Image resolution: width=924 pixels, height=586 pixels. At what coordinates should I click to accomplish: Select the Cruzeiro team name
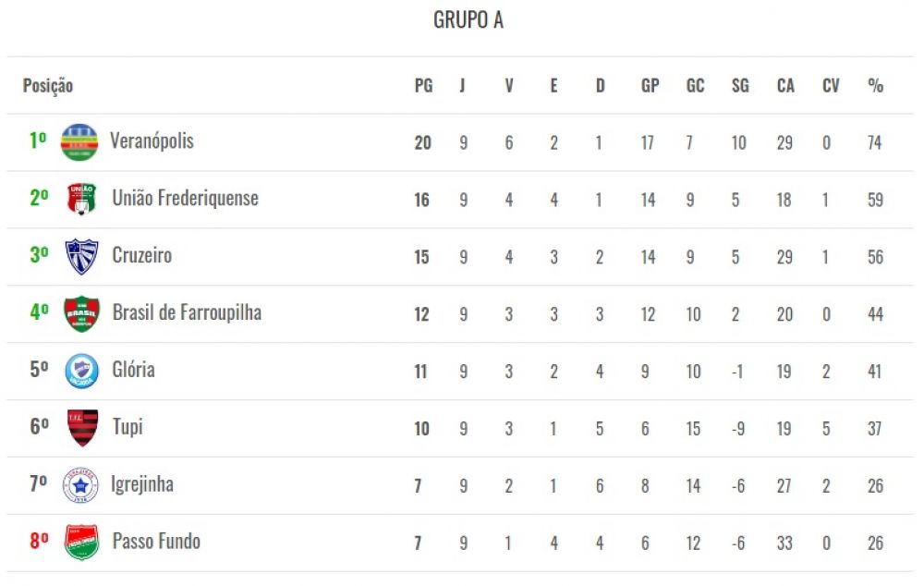point(142,255)
